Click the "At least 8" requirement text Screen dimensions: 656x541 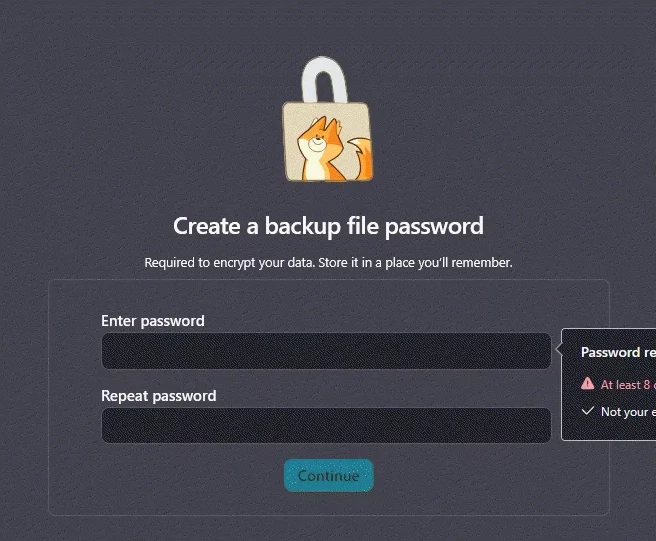[x=626, y=384]
